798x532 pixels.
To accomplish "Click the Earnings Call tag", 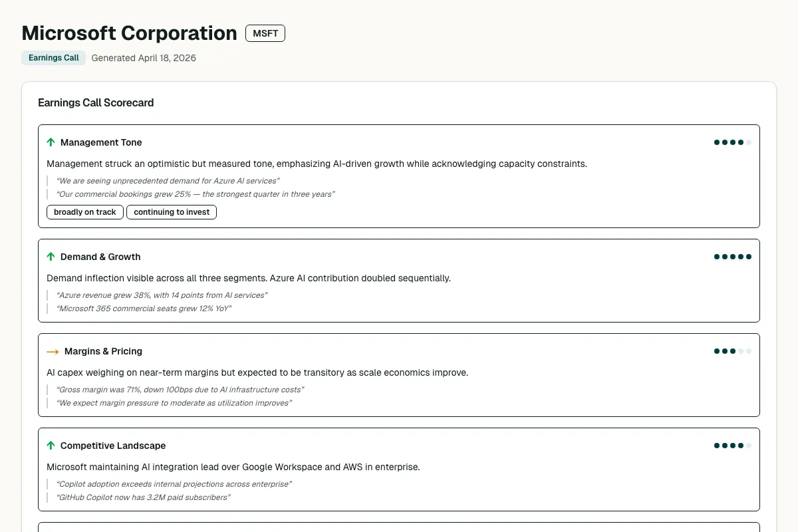I will pyautogui.click(x=54, y=58).
